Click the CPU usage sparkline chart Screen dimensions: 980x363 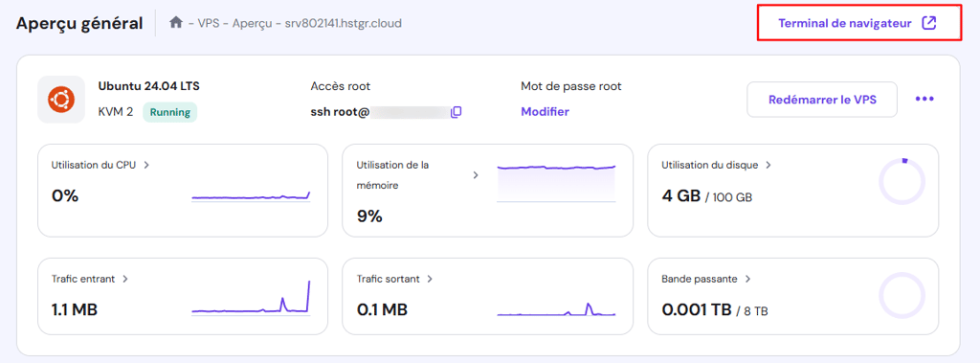(251, 196)
